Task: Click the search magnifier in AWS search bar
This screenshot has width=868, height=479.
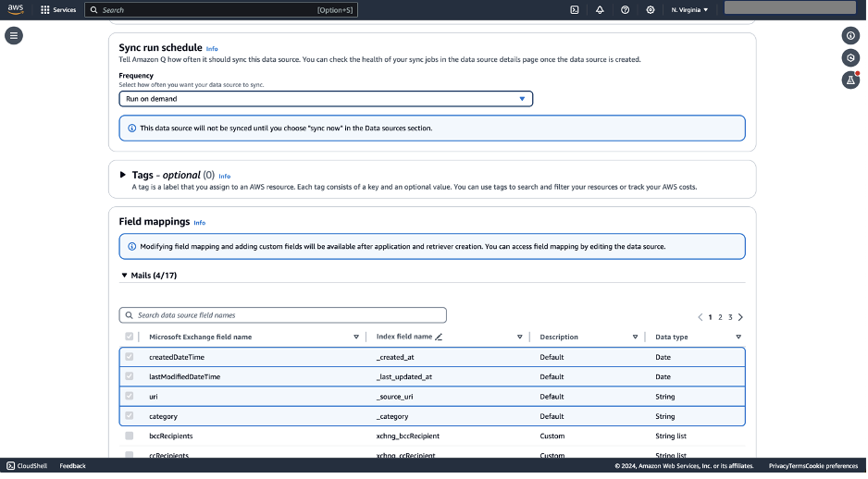Action: click(94, 10)
